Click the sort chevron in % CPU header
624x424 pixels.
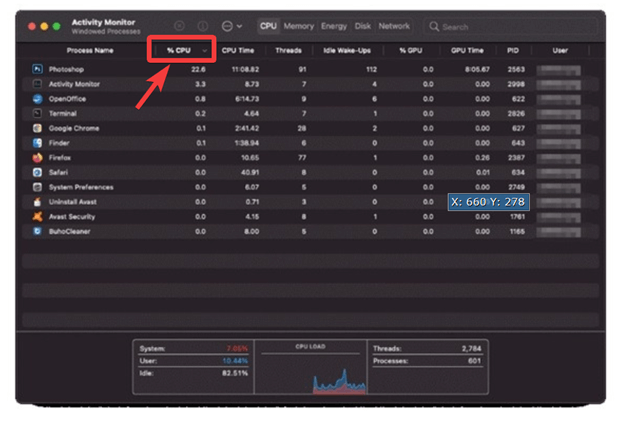(x=205, y=51)
